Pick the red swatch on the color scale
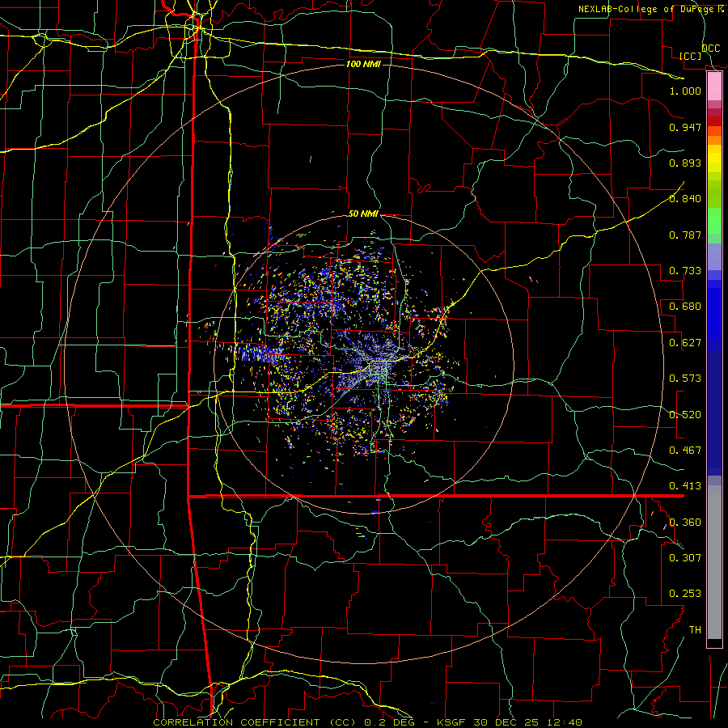728x728 pixels. pyautogui.click(x=714, y=121)
